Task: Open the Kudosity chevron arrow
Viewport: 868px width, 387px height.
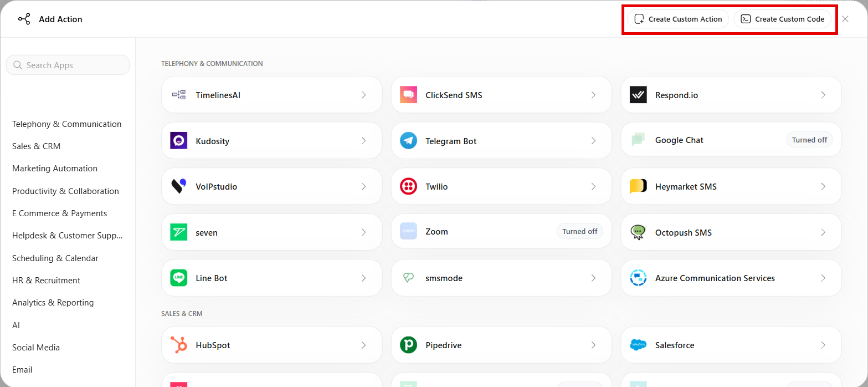Action: (364, 141)
